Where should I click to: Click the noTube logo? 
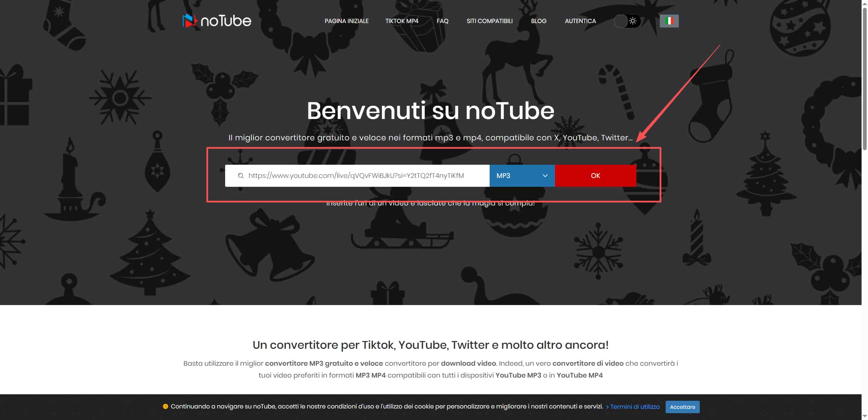tap(216, 21)
